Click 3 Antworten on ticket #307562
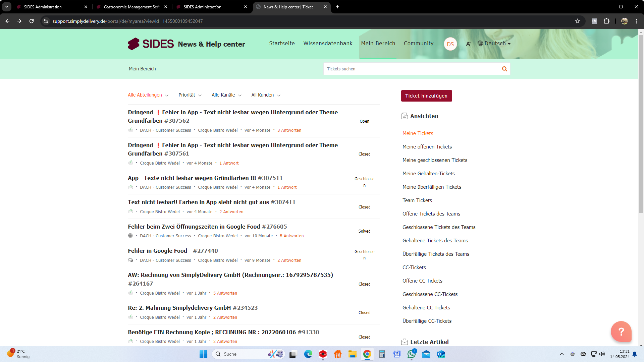 tap(289, 130)
